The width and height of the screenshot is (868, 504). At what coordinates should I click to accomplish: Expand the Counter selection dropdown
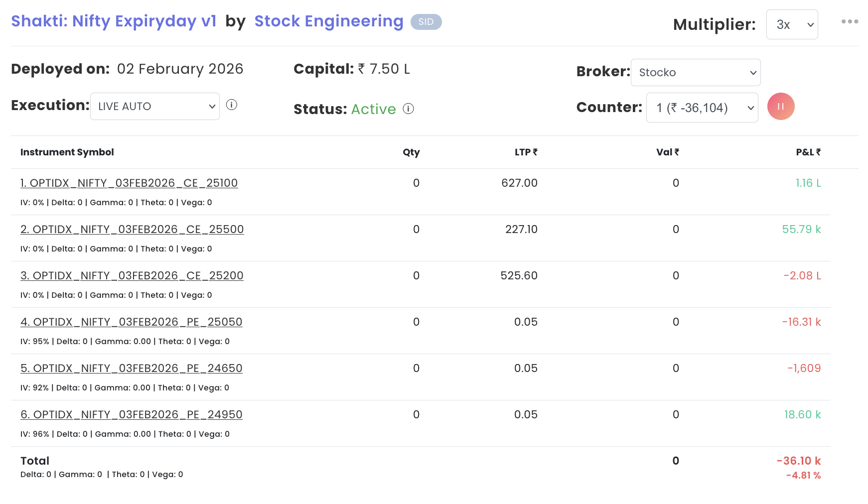(x=702, y=108)
